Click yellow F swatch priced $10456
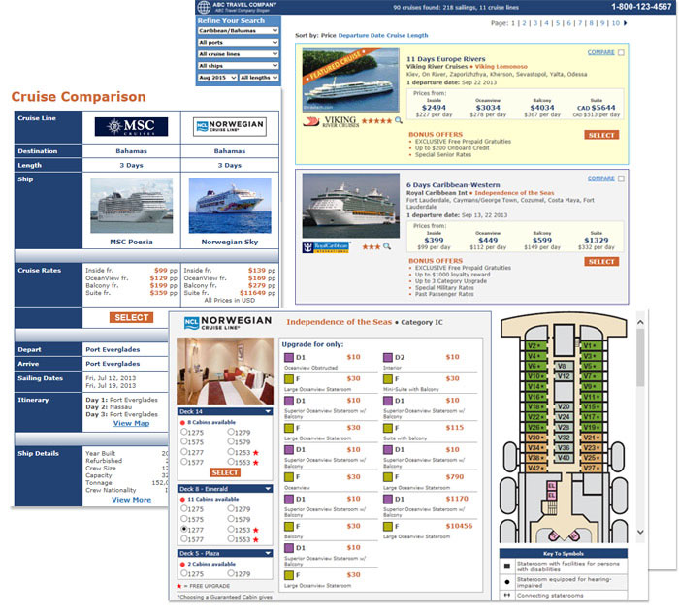 point(388,527)
